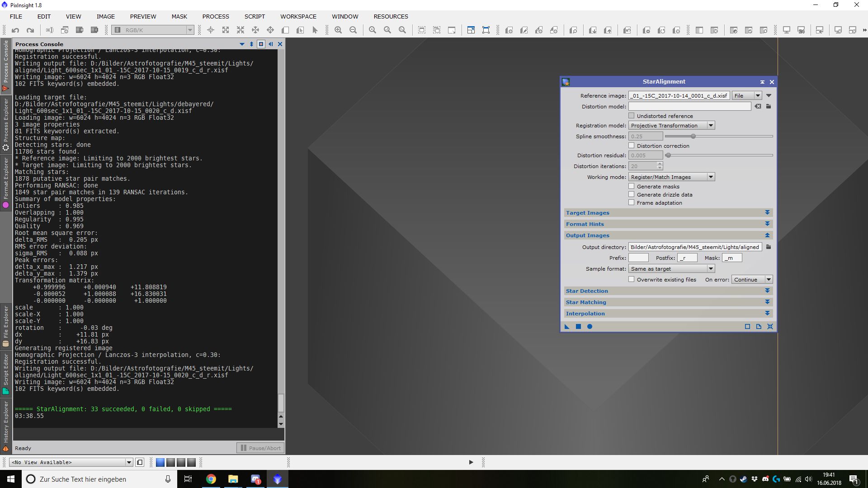This screenshot has width=868, height=488.
Task: Toggle Undistorted reference checkbox
Action: pyautogui.click(x=632, y=116)
